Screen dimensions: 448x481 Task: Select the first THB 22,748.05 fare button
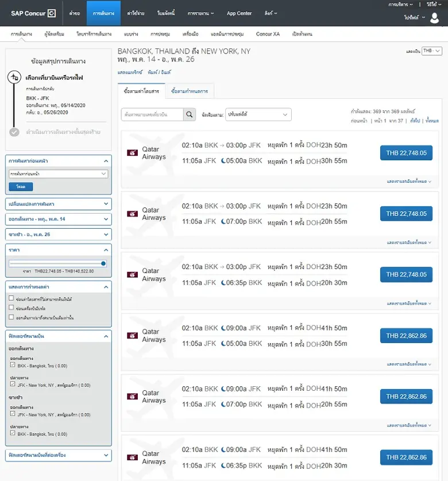coord(406,153)
